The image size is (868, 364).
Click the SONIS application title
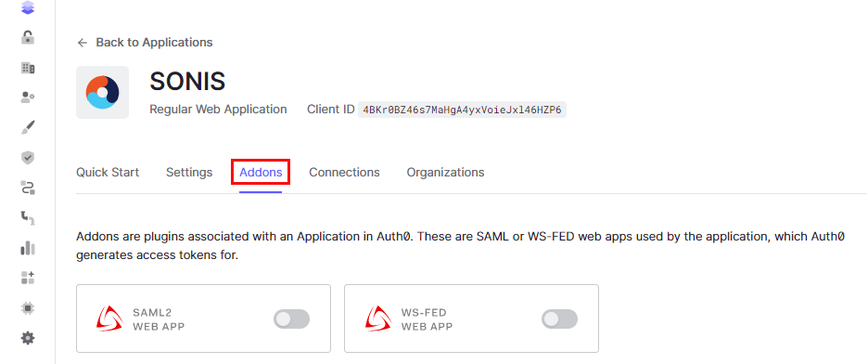coord(187,82)
